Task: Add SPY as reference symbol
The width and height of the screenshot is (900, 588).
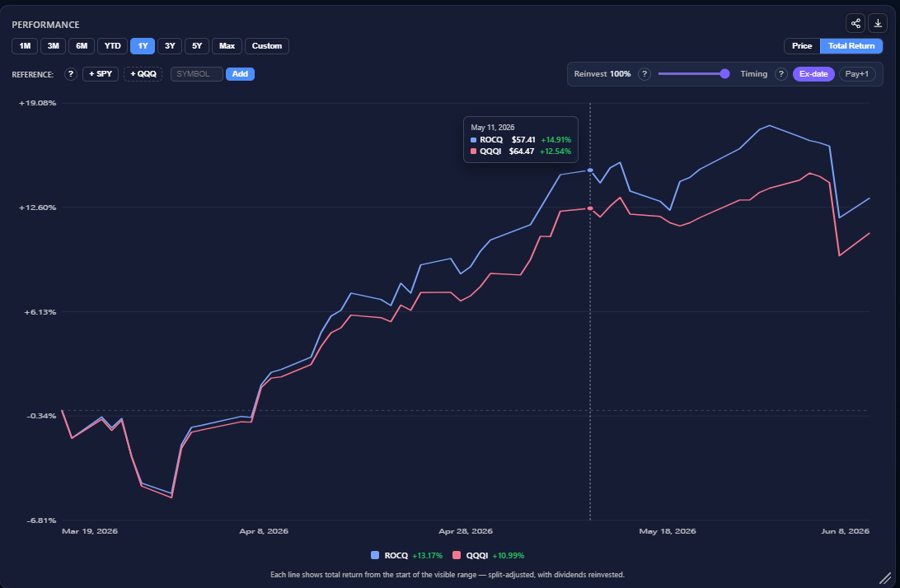Action: [x=101, y=74]
